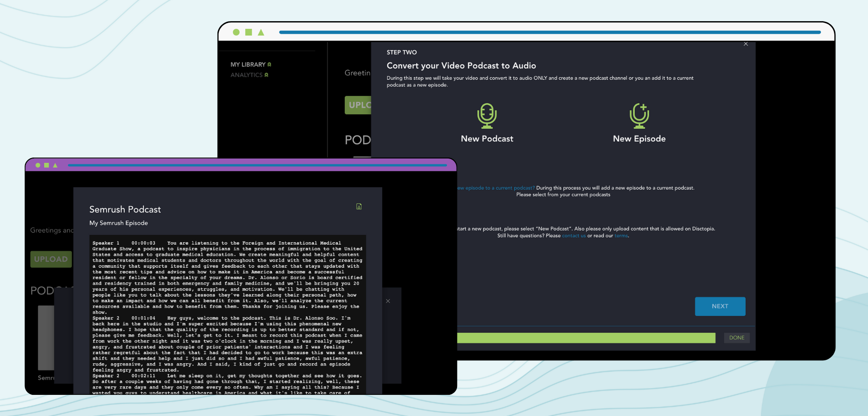Click Speaker 1 timestamp 00:00:03
868x416 pixels.
pos(144,243)
